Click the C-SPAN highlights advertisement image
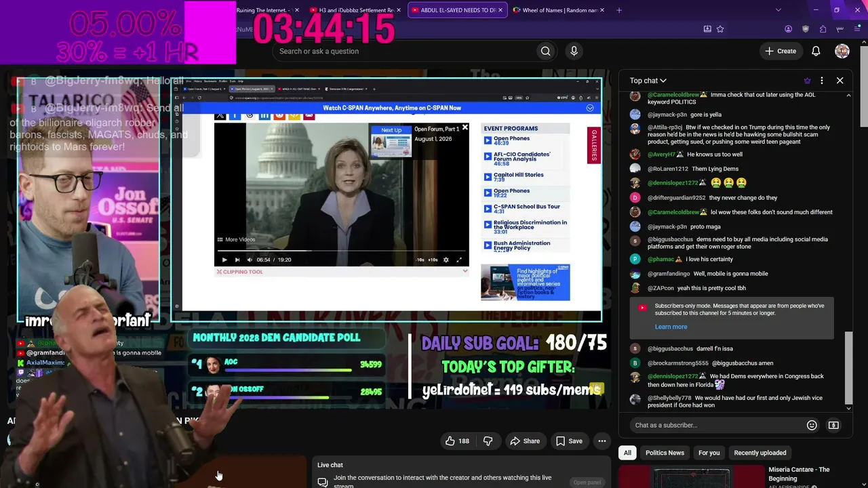The image size is (868, 488). pos(526,282)
